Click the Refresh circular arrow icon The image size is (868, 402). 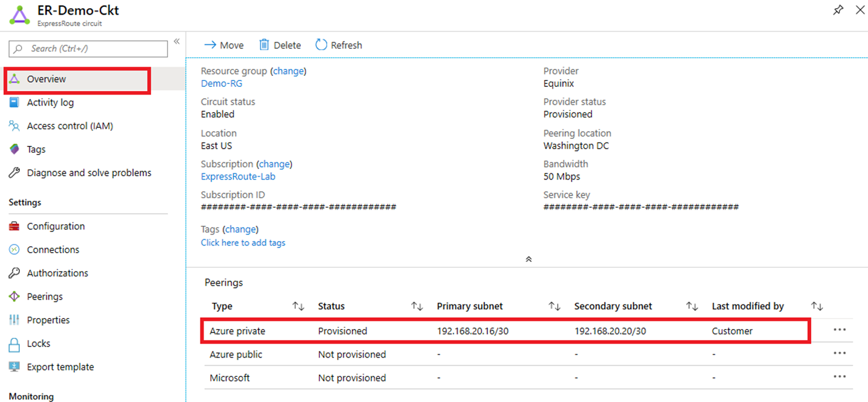(321, 44)
